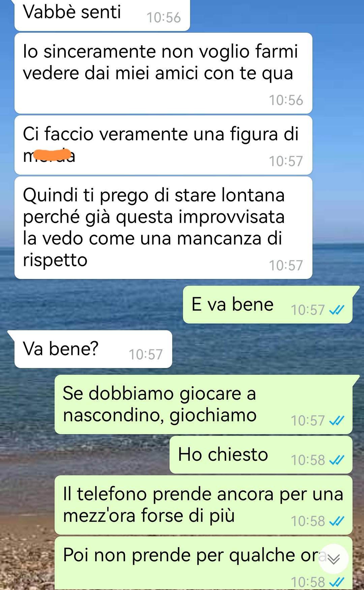Select message 'Io sinceramente non voglio farmi'

163,73
